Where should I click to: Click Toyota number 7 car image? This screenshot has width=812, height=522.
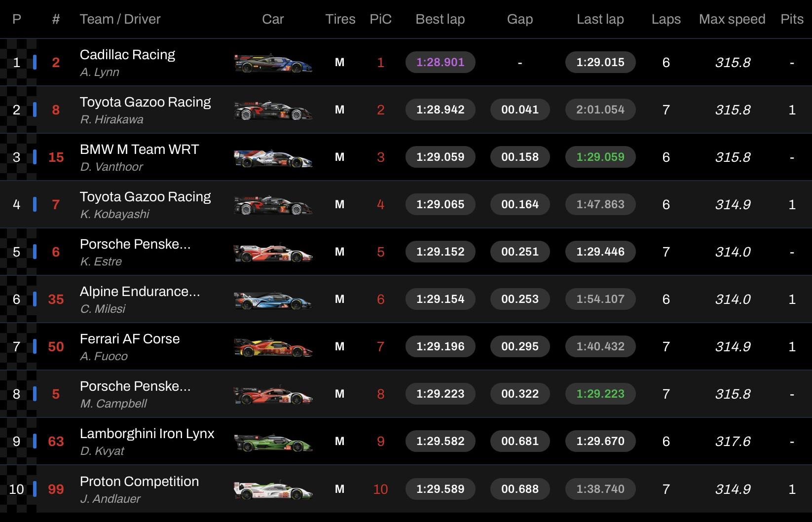pos(273,205)
